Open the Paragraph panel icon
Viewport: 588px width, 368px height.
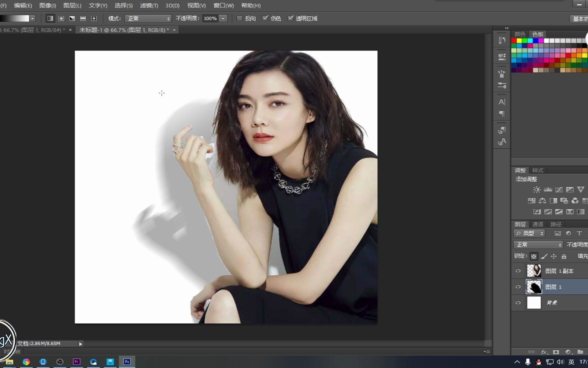[x=502, y=113]
